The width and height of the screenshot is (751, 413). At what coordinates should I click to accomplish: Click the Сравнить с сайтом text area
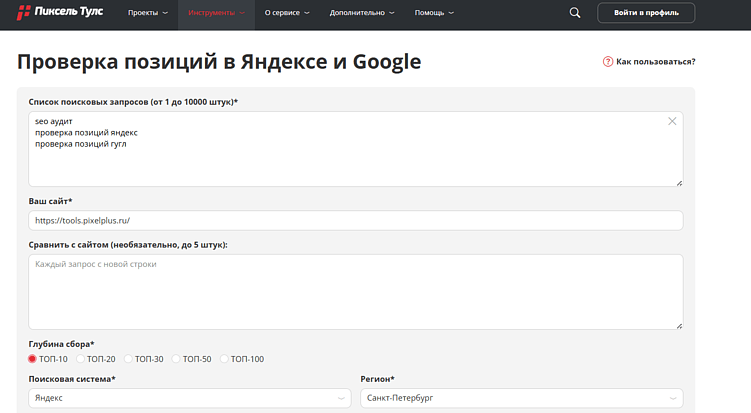tap(355, 291)
